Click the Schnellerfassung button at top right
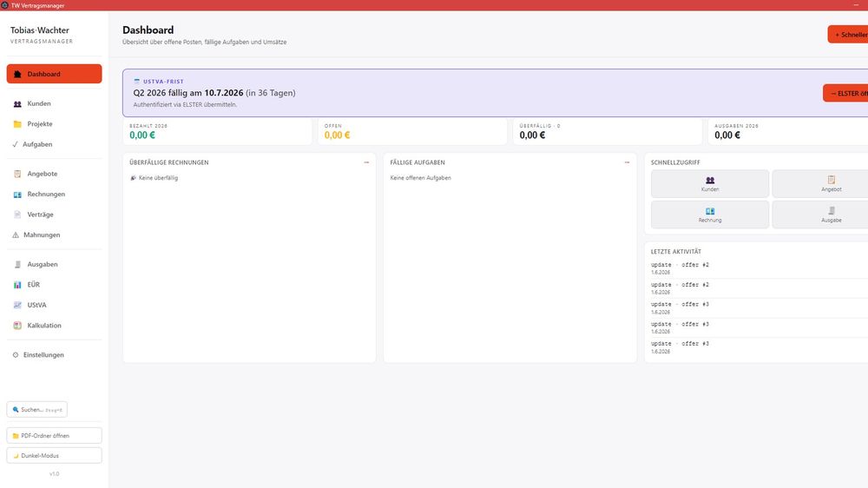Screen dimensions: 868x488 pos(848,35)
